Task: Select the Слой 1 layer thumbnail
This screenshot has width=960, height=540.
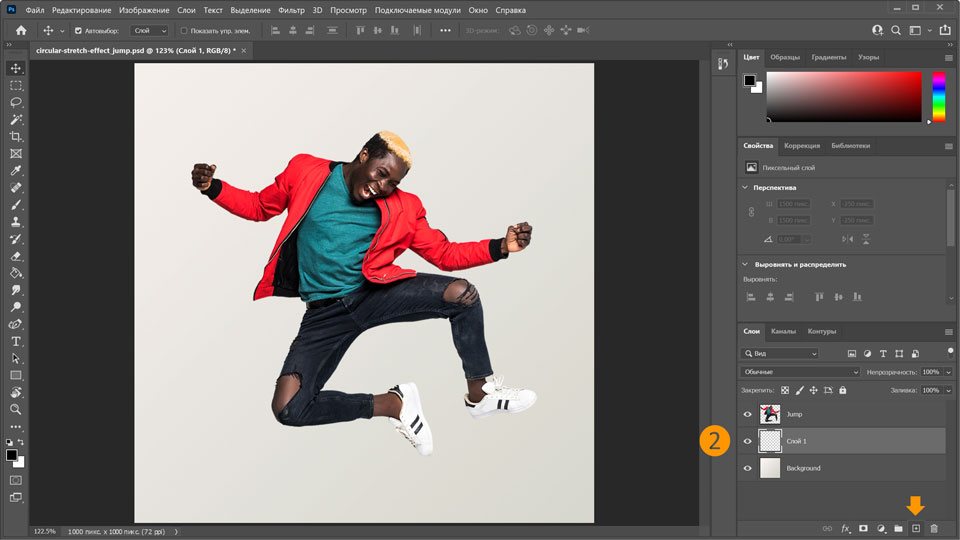Action: (x=770, y=441)
